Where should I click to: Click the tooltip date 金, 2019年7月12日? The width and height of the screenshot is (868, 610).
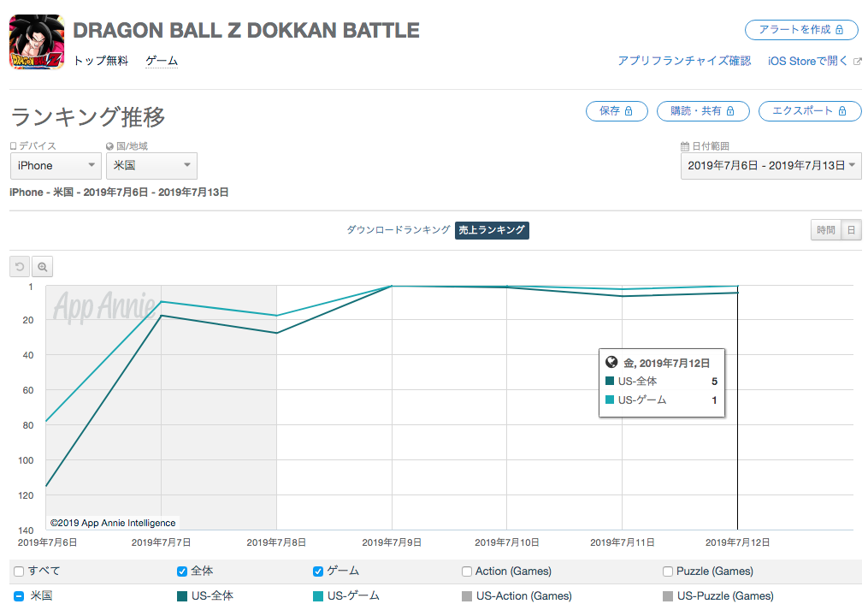[666, 363]
